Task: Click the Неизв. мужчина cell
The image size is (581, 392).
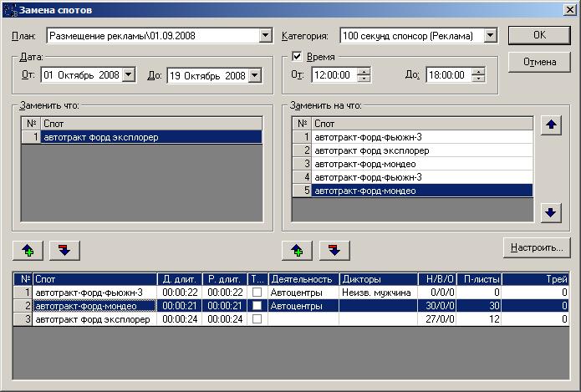Action: (x=379, y=293)
